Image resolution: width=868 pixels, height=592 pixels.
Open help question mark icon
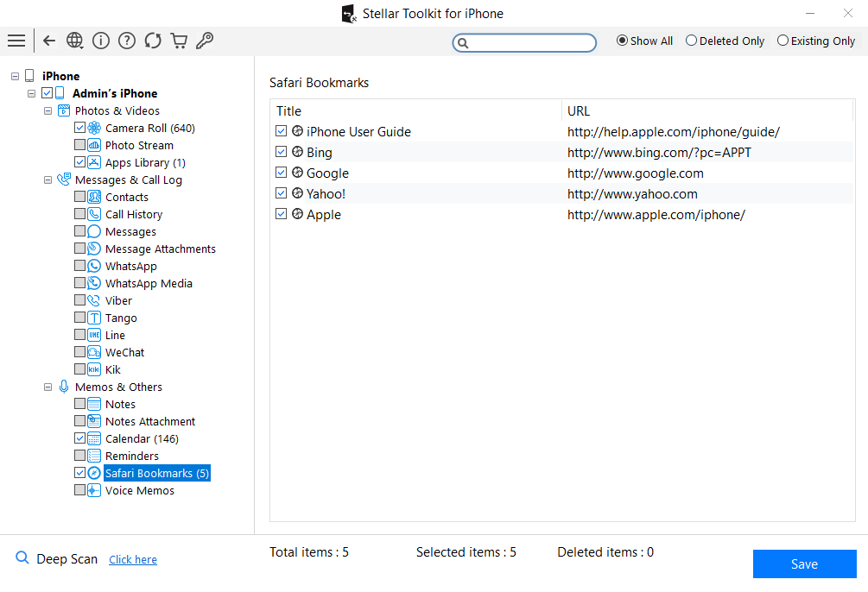pyautogui.click(x=127, y=41)
